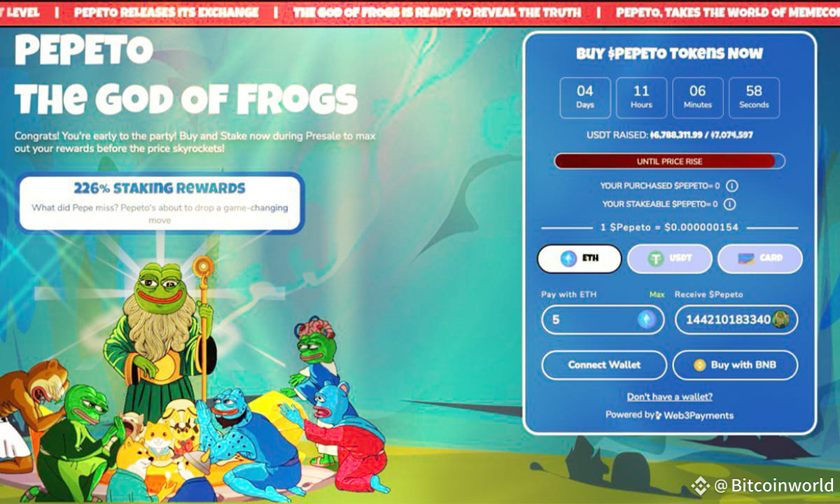
Task: Click the Ethereum icon in the Pay field
Action: tap(647, 320)
